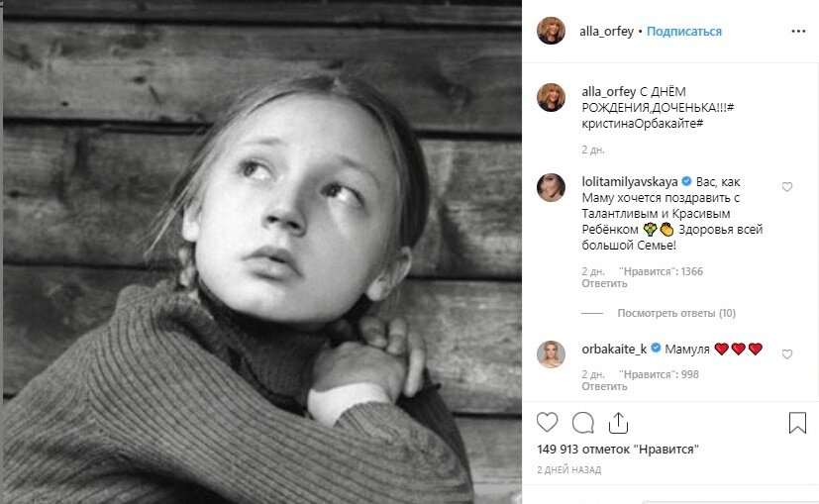Open the three-dot more options menu
The image size is (819, 504).
click(x=797, y=31)
